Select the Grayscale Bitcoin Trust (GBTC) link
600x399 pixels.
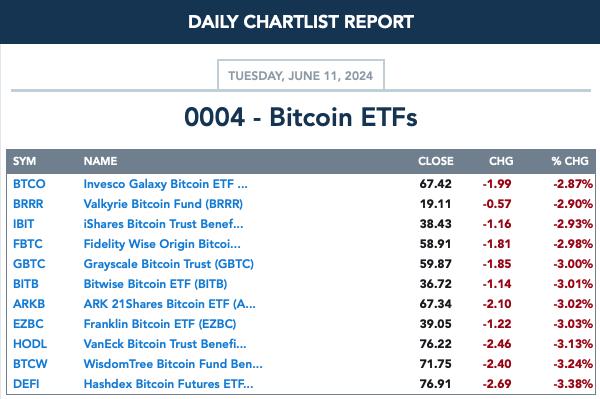point(168,264)
